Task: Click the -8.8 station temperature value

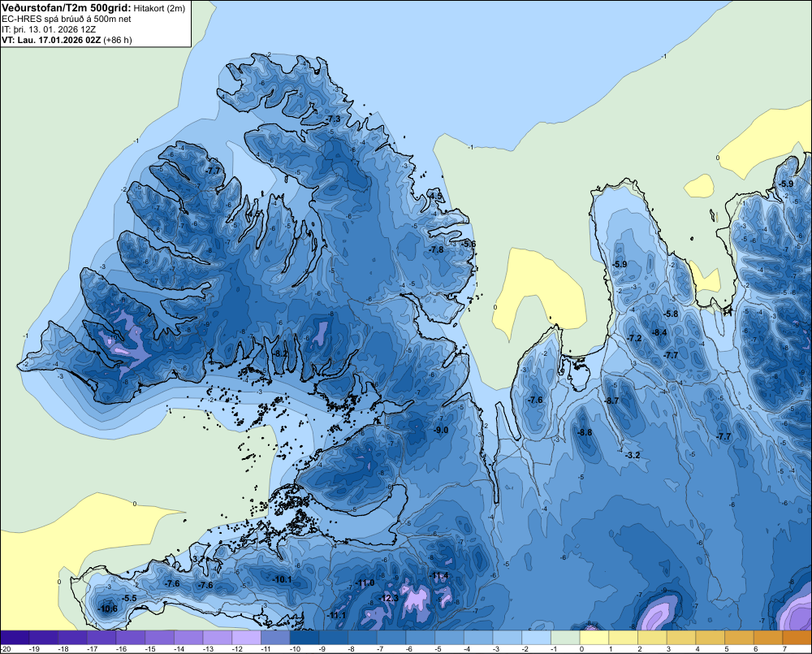Action: pos(585,432)
